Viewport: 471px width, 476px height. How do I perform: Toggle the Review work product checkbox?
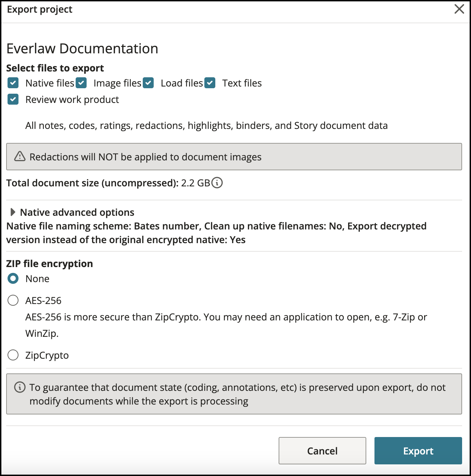13,100
